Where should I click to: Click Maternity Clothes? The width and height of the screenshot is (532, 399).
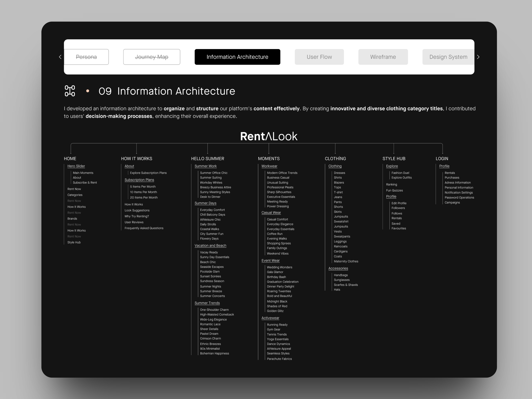(x=346, y=261)
